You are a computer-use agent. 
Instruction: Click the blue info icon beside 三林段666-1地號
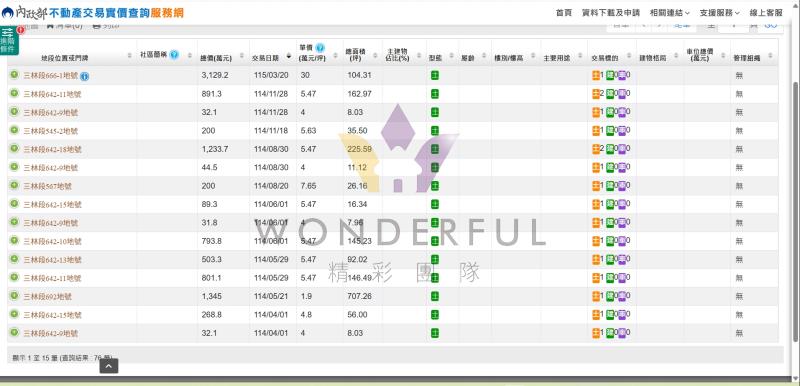85,76
